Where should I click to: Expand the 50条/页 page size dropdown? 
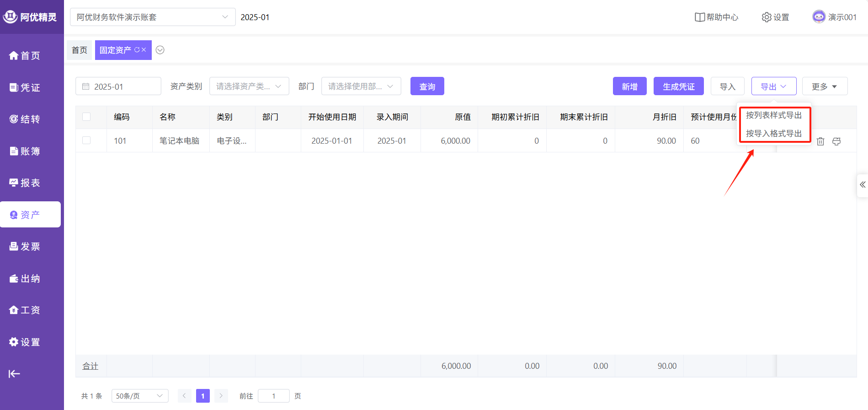139,396
